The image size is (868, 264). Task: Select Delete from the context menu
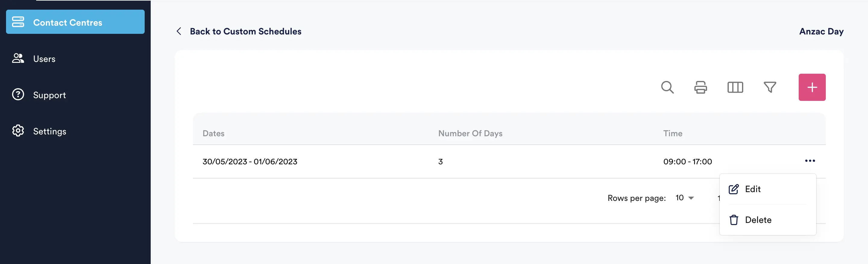point(758,220)
